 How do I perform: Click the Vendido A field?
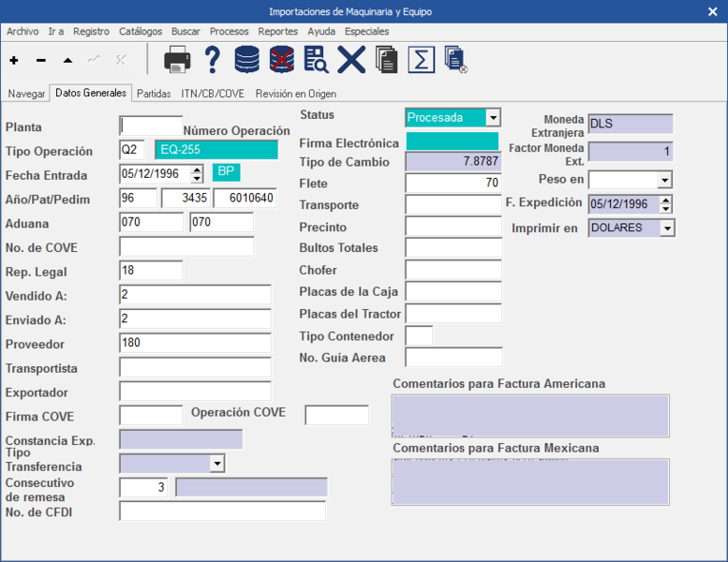(195, 295)
